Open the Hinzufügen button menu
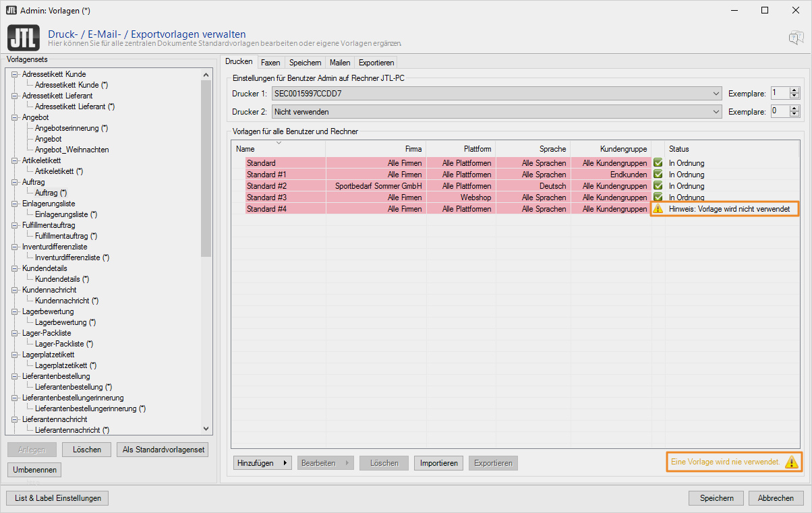This screenshot has width=812, height=513. (x=262, y=463)
